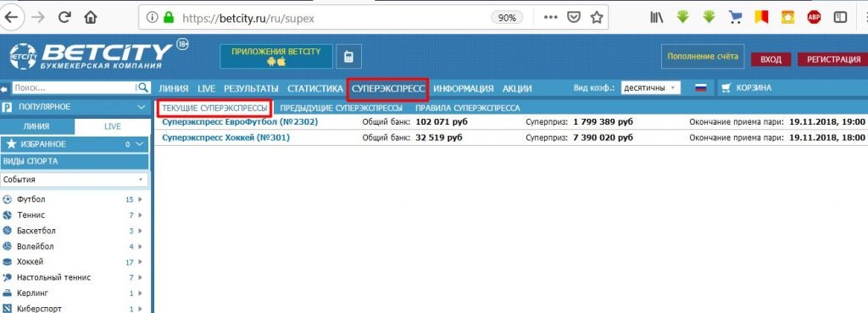Open the Корзина cart
Image resolution: width=868 pixels, height=313 pixels.
tap(746, 88)
